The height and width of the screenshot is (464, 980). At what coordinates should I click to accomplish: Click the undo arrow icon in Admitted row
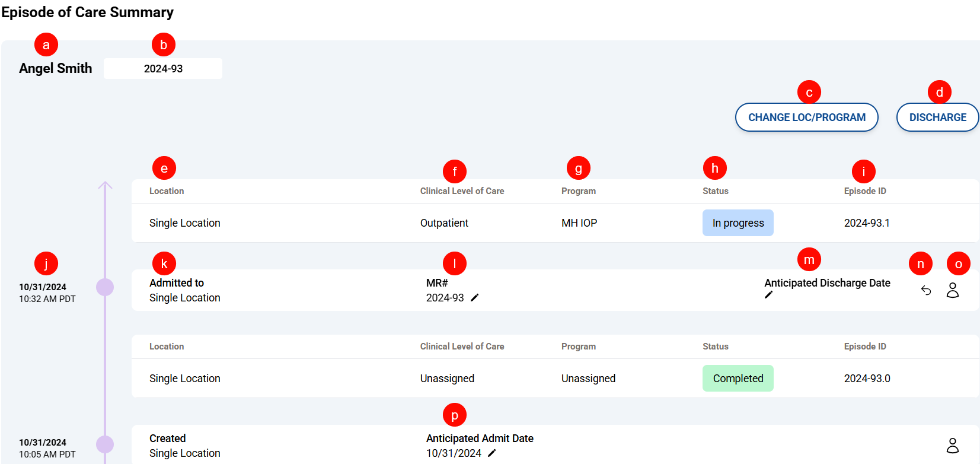click(926, 290)
